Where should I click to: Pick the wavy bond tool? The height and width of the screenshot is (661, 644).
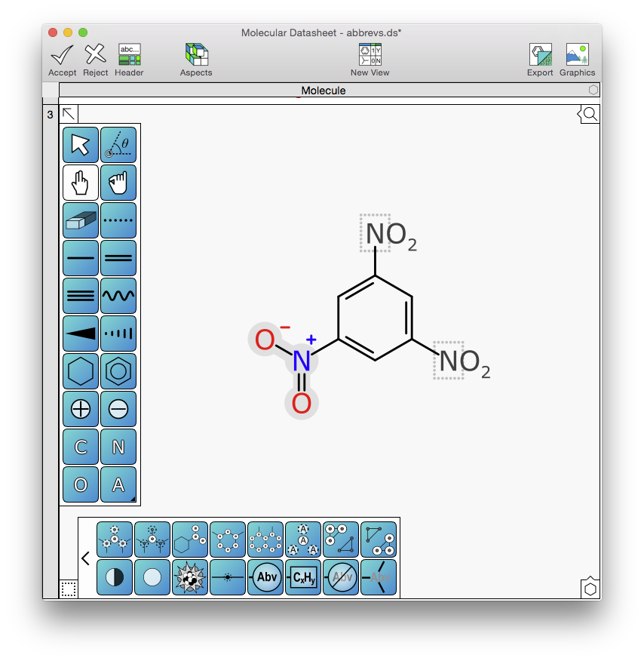(x=118, y=296)
